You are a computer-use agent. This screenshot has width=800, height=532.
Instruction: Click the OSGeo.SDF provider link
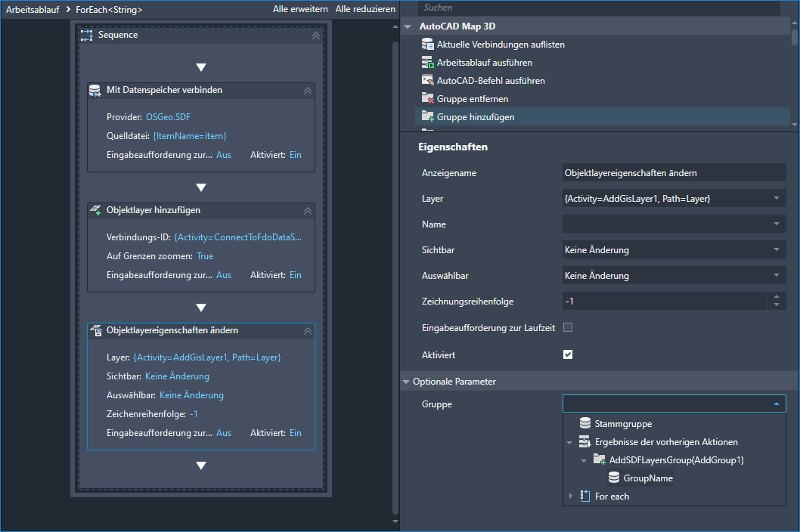[x=168, y=117]
